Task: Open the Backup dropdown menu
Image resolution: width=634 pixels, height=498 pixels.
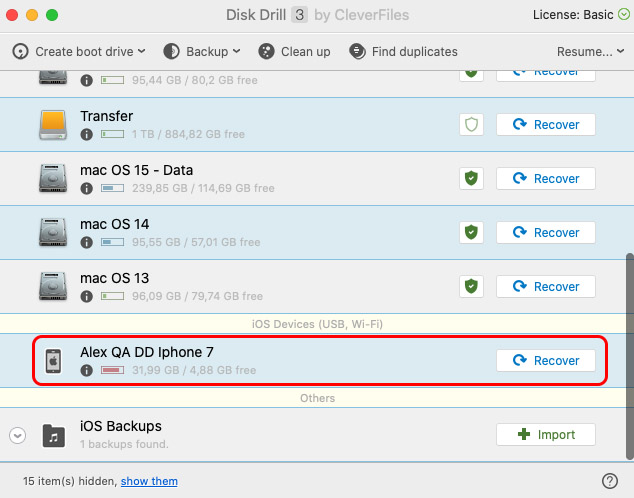Action: tap(202, 52)
